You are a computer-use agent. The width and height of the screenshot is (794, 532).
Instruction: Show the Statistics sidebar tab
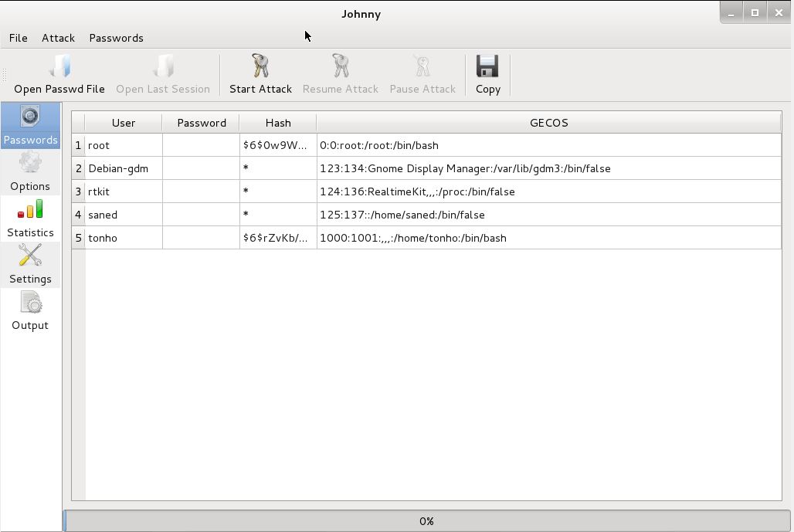pyautogui.click(x=30, y=219)
